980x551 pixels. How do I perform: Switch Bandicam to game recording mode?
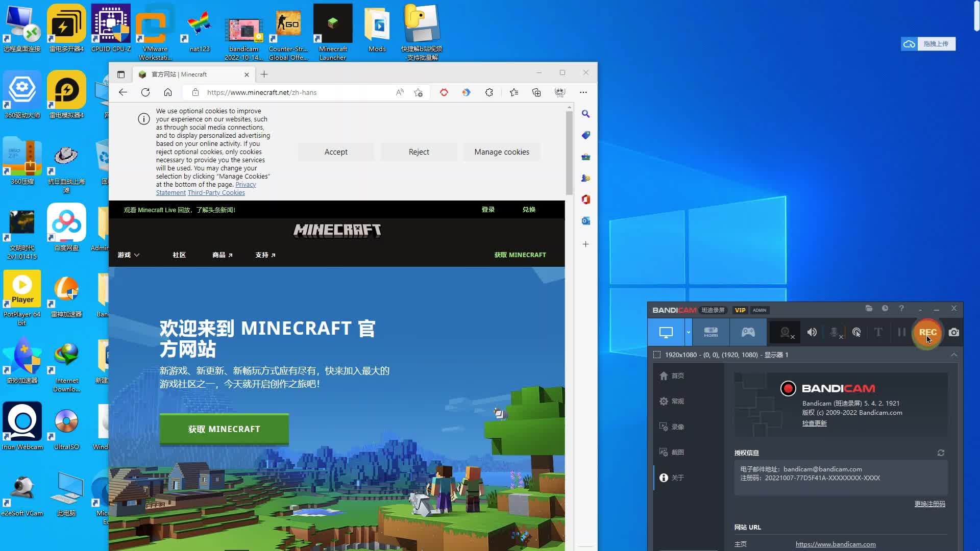(x=748, y=333)
